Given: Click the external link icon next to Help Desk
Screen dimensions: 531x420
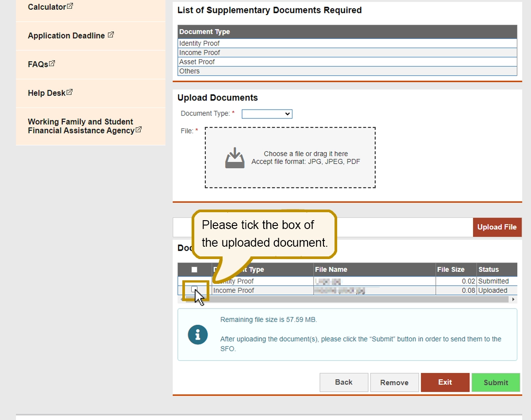Looking at the screenshot, I should 69,92.
